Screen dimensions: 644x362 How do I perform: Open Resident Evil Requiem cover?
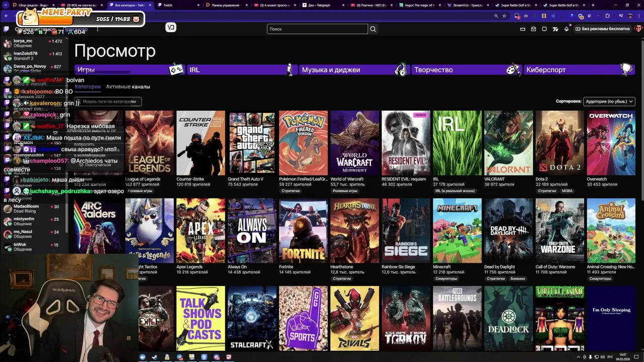pyautogui.click(x=406, y=143)
